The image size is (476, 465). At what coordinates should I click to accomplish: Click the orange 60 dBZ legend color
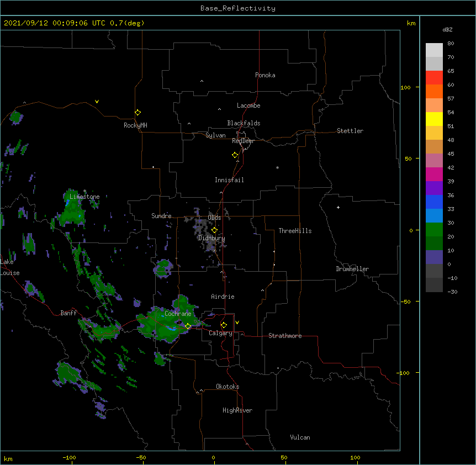click(x=434, y=91)
